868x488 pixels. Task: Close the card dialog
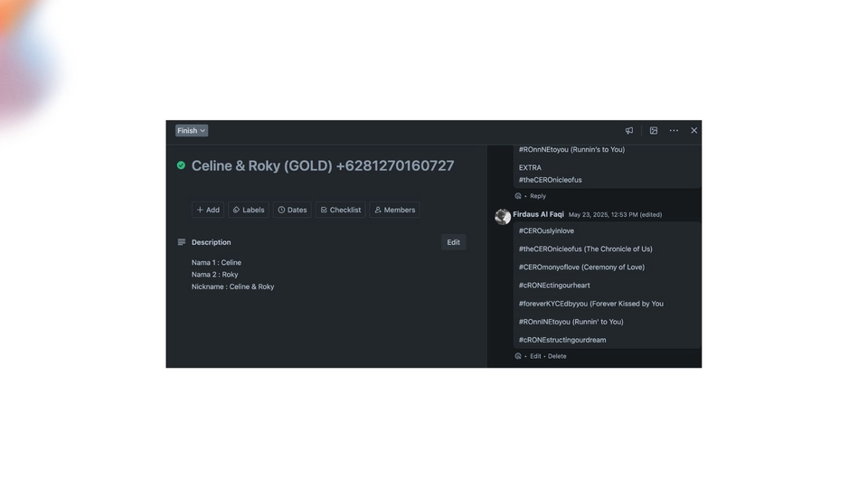pyautogui.click(x=693, y=130)
